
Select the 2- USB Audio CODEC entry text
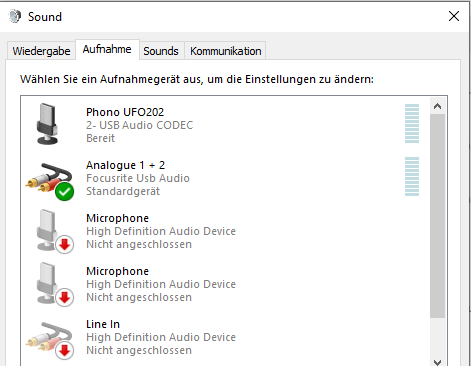(x=139, y=125)
